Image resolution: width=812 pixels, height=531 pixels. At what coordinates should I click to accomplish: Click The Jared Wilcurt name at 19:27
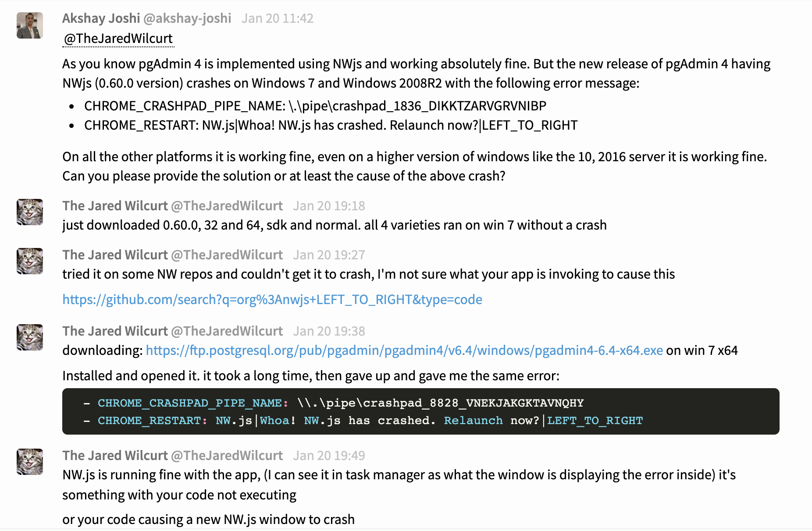(115, 255)
